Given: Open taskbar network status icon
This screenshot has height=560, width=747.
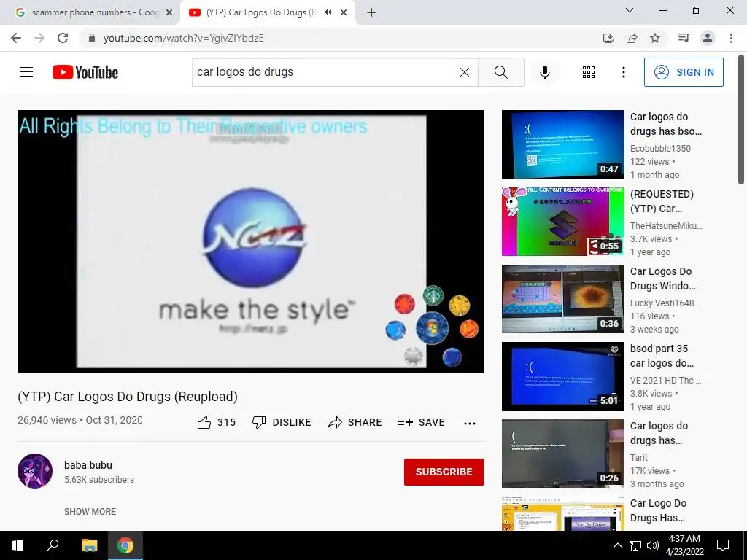Looking at the screenshot, I should [x=635, y=545].
